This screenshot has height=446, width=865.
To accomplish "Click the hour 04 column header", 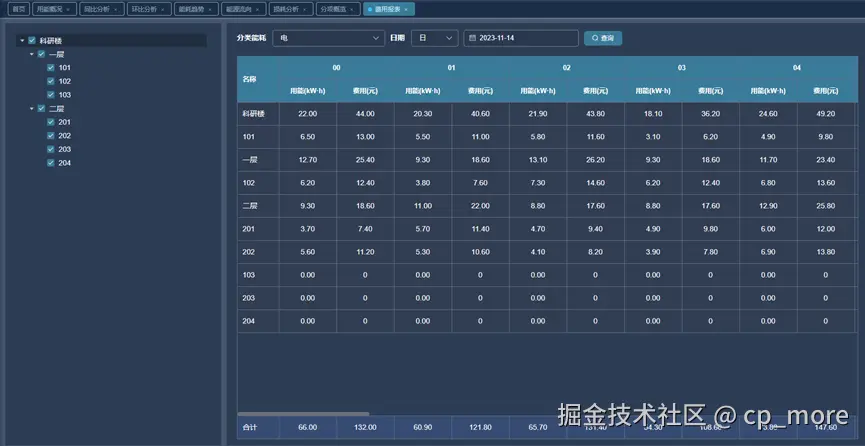I will pos(797,68).
